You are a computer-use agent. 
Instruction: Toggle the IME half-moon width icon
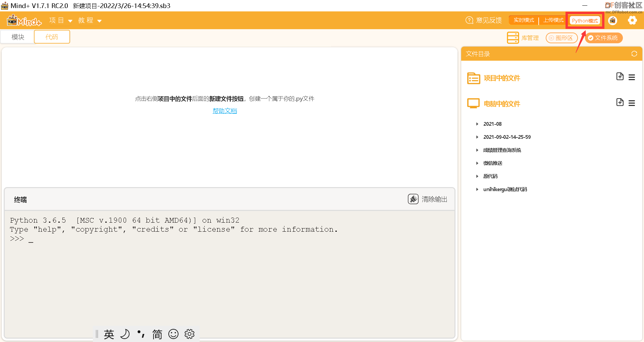[125, 334]
